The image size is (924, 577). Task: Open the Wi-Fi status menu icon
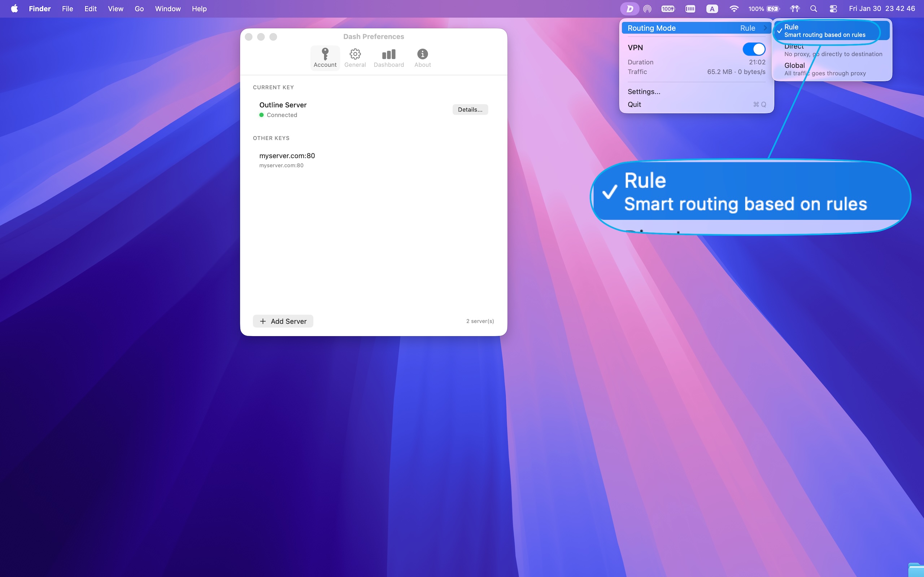[733, 8]
